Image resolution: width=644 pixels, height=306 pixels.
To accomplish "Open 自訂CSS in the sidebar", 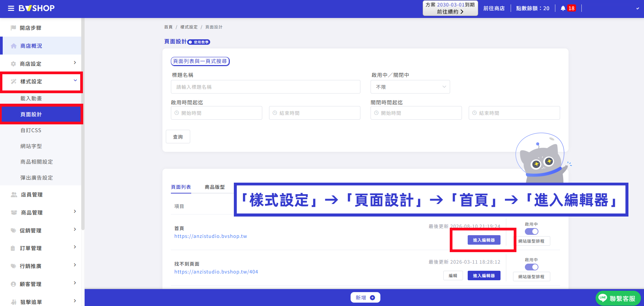I will [x=31, y=130].
